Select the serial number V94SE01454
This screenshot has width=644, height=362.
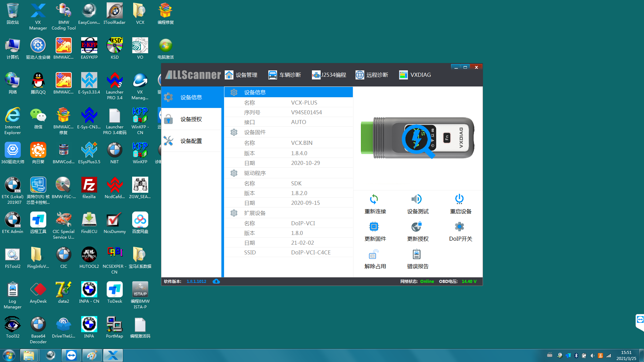pos(306,112)
